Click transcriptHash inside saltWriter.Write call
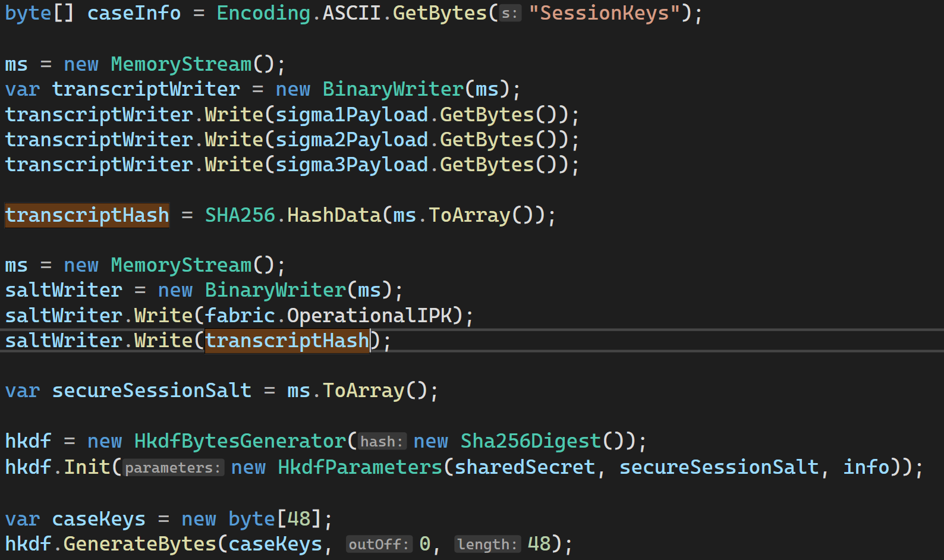944x560 pixels. 287,341
